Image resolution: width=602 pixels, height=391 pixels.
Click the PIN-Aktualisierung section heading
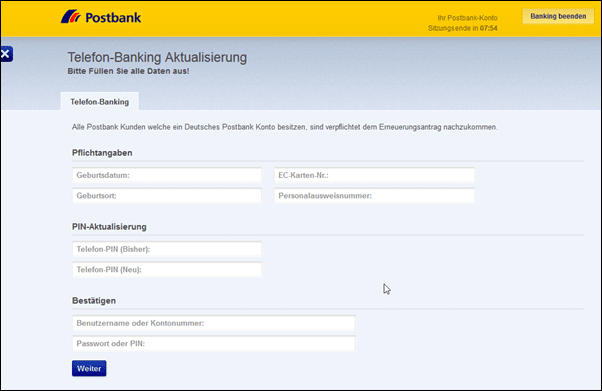(109, 227)
